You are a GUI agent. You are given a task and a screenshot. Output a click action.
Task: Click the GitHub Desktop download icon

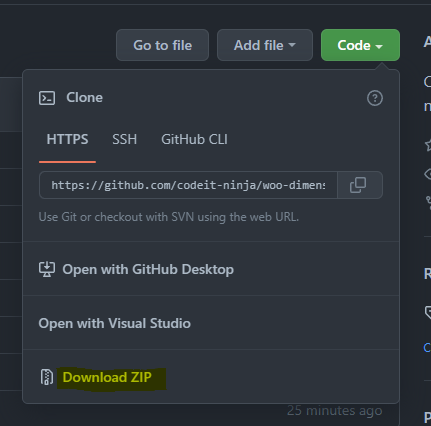[x=47, y=269]
